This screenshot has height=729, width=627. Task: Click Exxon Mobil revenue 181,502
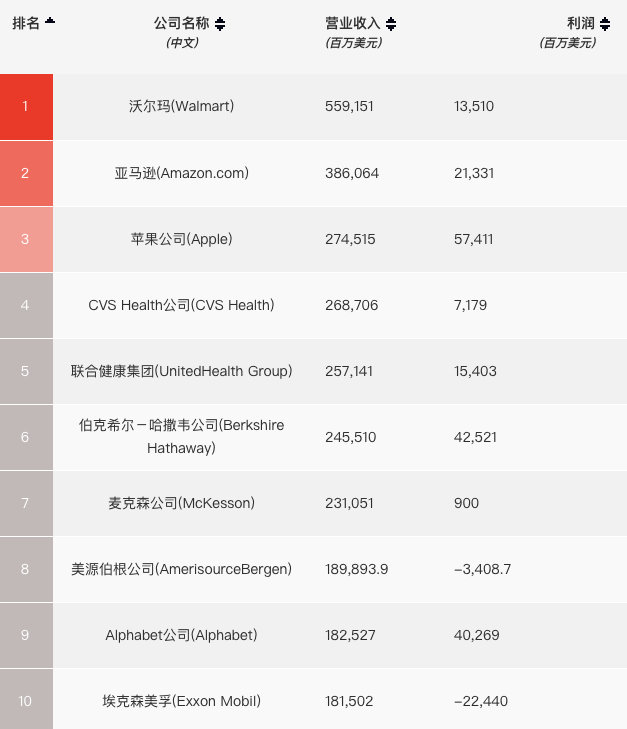coord(349,702)
